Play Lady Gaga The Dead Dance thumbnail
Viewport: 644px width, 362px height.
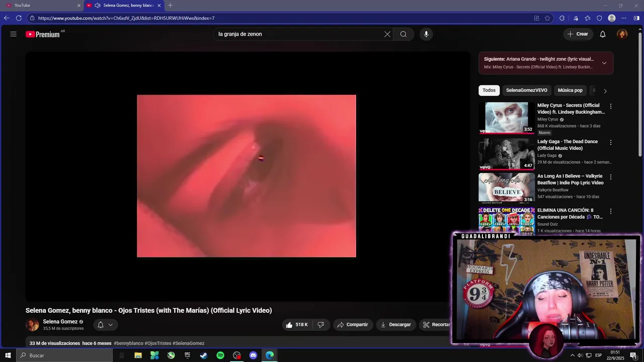click(x=507, y=154)
